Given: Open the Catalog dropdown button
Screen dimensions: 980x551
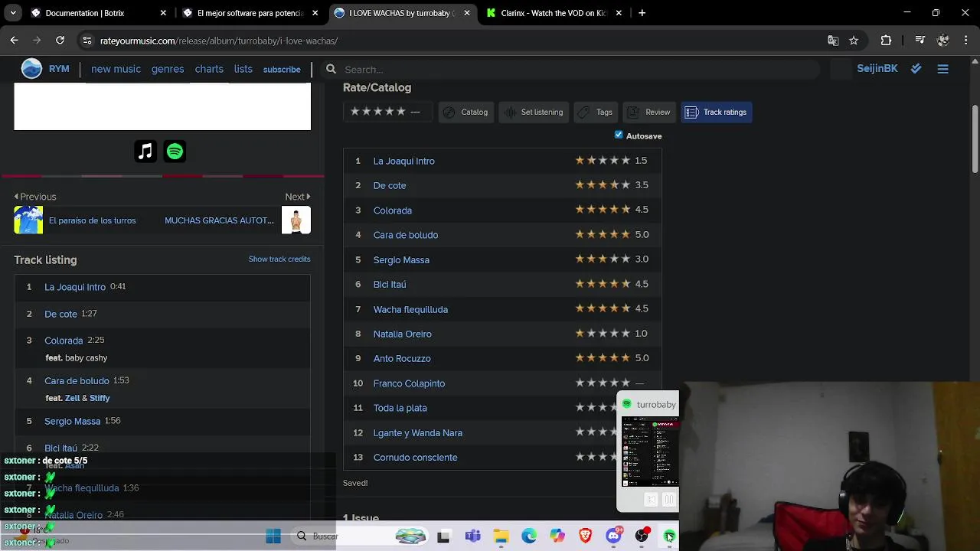Looking at the screenshot, I should (x=465, y=112).
